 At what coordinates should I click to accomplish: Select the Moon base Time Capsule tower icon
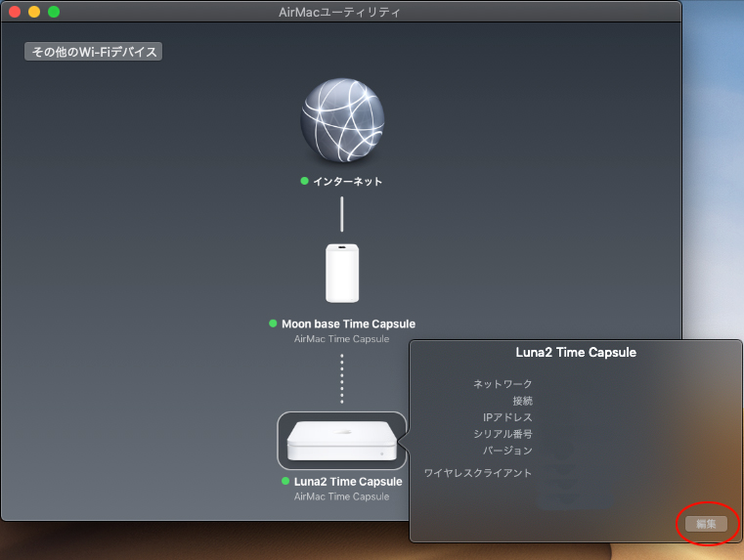[342, 273]
